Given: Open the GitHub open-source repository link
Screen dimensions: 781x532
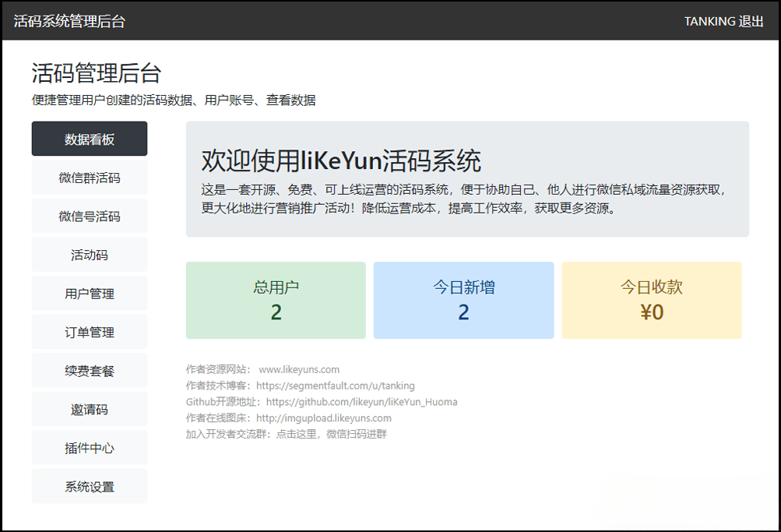Looking at the screenshot, I should click(x=362, y=402).
